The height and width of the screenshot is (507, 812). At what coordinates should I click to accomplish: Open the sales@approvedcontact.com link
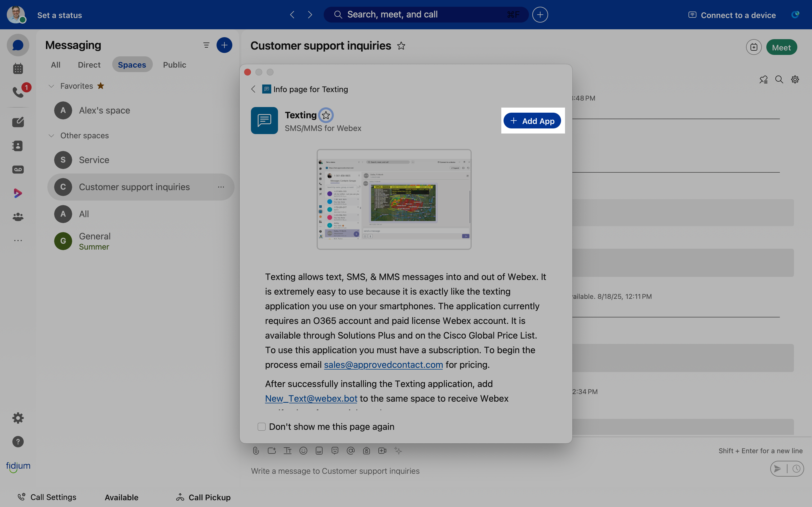383,364
